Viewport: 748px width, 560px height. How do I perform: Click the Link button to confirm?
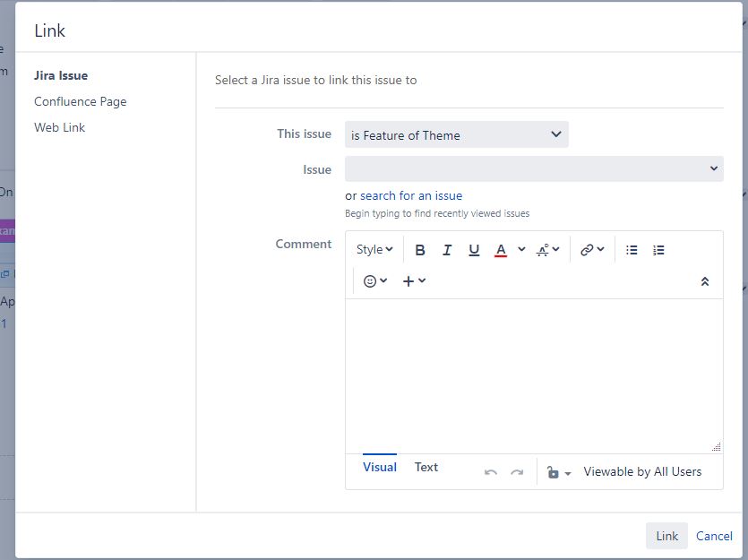pyautogui.click(x=666, y=536)
